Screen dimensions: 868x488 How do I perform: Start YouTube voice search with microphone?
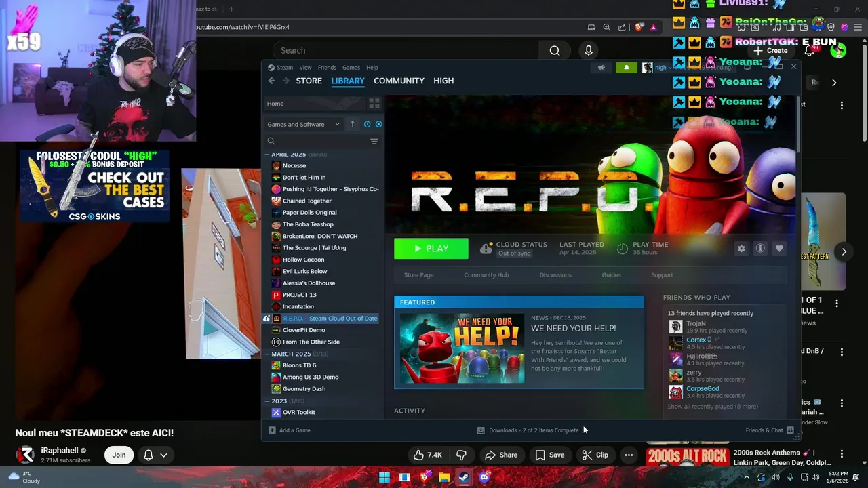[x=589, y=51]
